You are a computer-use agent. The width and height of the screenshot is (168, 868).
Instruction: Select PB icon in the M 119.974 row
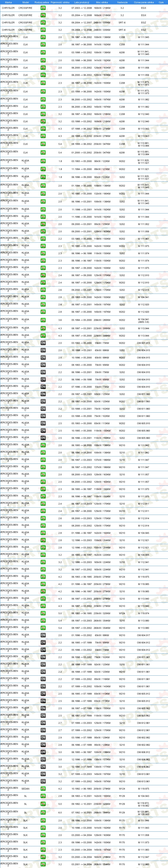pos(43,613)
